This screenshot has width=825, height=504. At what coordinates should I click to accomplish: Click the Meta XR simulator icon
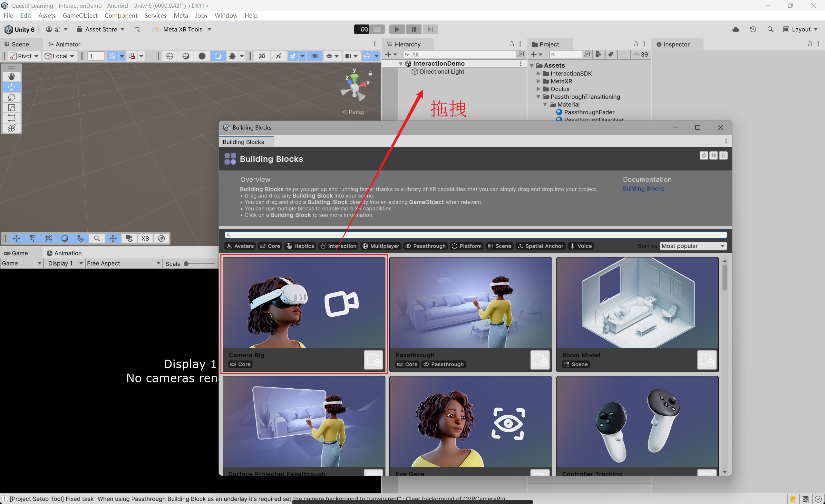point(362,29)
